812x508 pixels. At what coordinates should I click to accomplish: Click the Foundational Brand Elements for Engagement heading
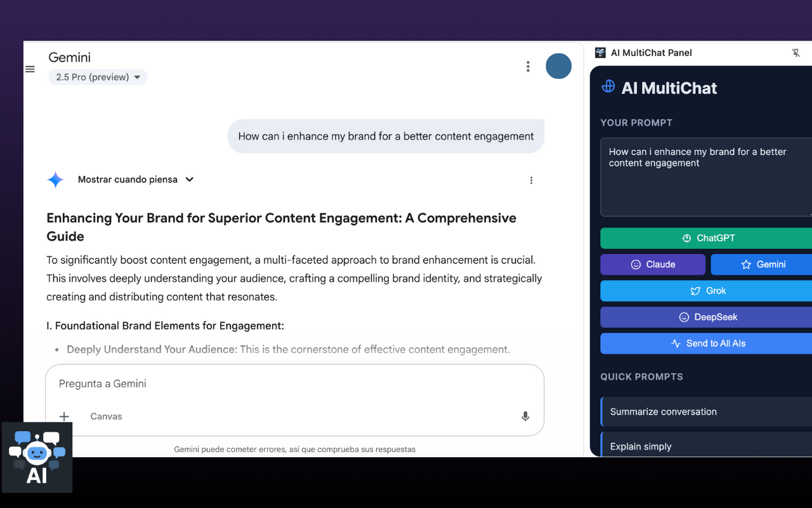point(165,326)
